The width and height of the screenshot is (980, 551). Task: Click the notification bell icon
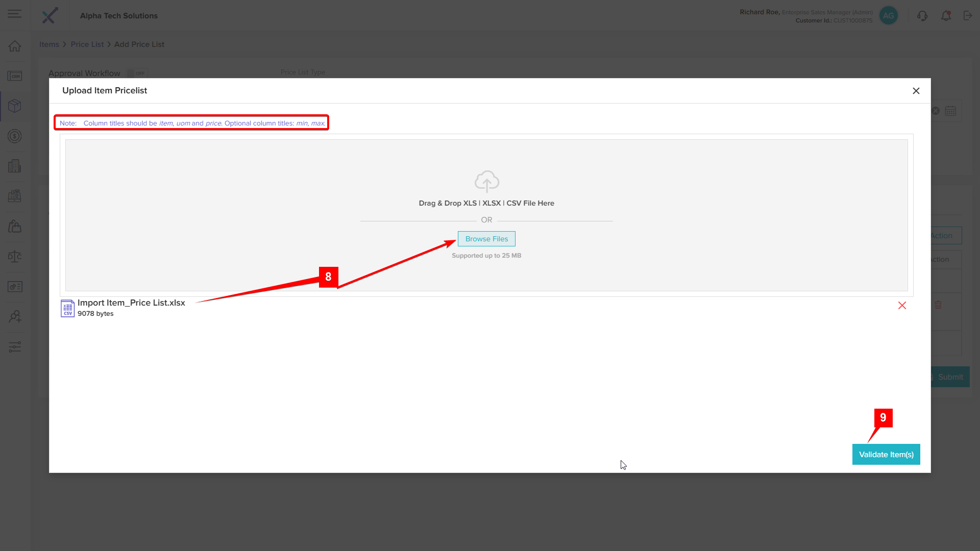[x=946, y=16]
